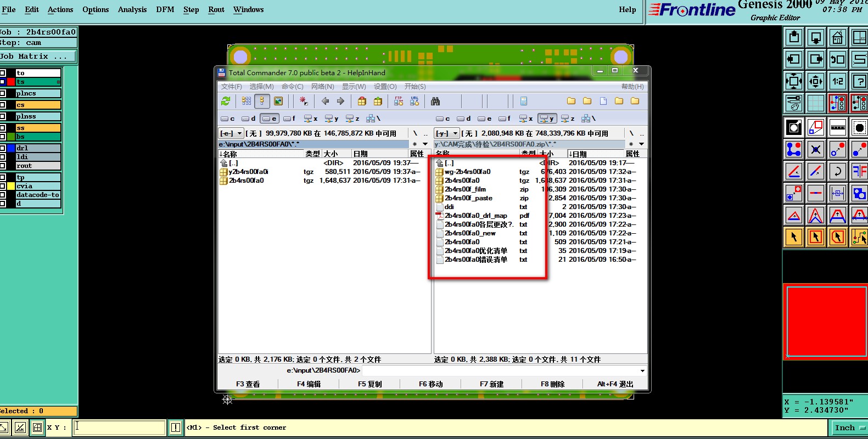Click the yellow color swatch of layer cvia

(x=10, y=186)
